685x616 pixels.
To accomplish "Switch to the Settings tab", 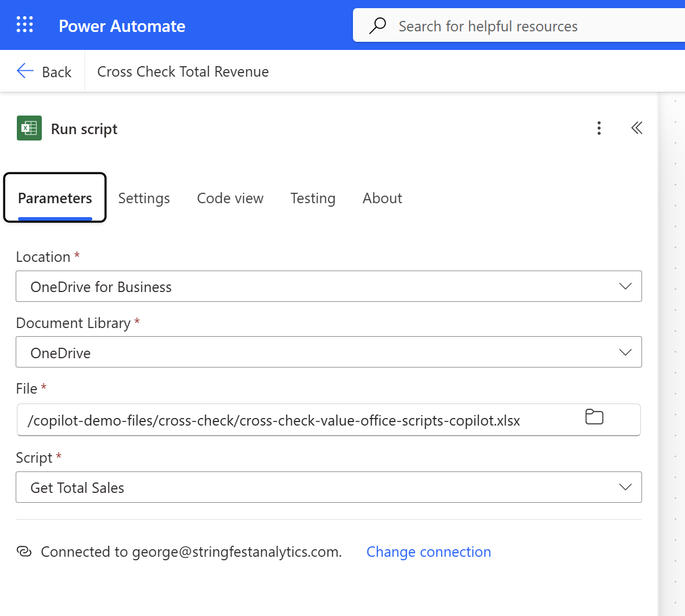I will click(143, 198).
